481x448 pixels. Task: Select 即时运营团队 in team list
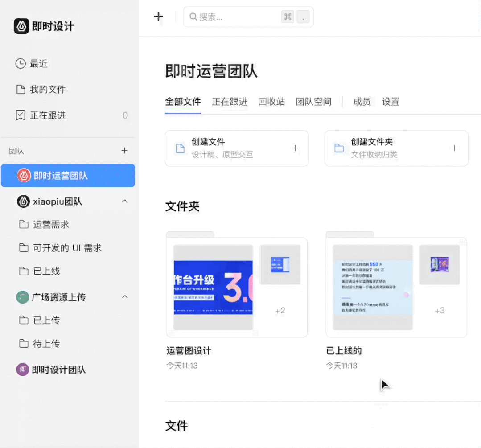68,176
